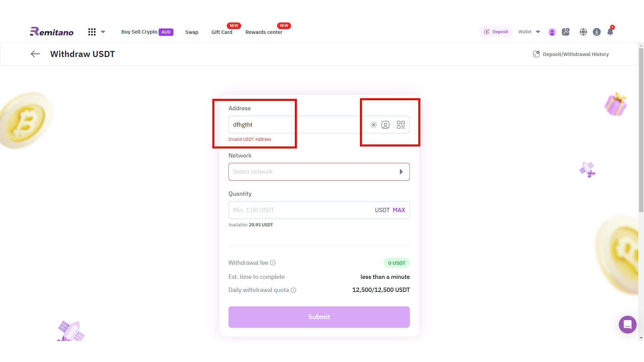Image resolution: width=644 pixels, height=362 pixels.
Task: Click MAX to fill maximum quantity
Action: tap(399, 210)
